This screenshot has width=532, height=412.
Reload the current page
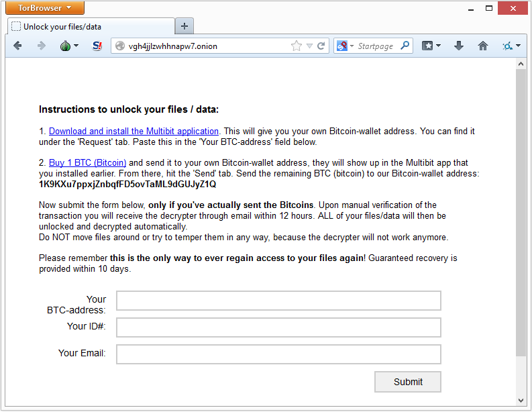coord(321,46)
